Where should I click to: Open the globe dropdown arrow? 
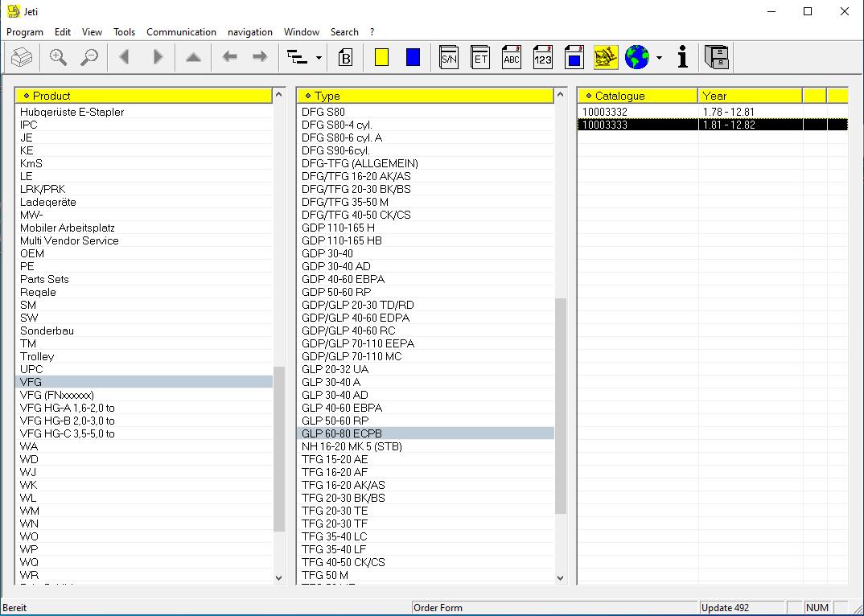point(659,57)
